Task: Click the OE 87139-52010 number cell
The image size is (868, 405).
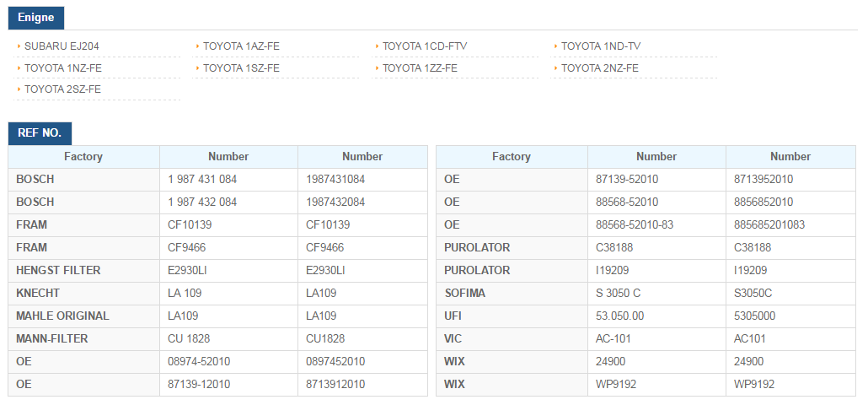Action: 656,180
